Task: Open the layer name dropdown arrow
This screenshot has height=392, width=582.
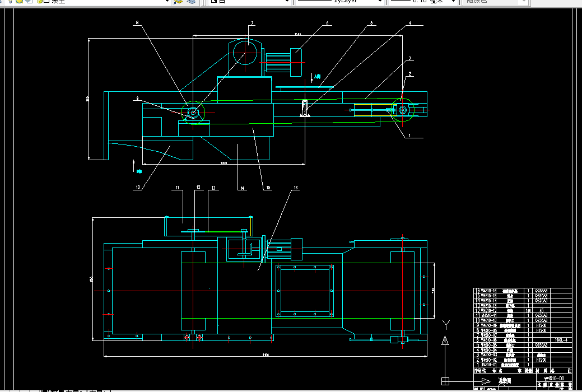Action: click(167, 2)
